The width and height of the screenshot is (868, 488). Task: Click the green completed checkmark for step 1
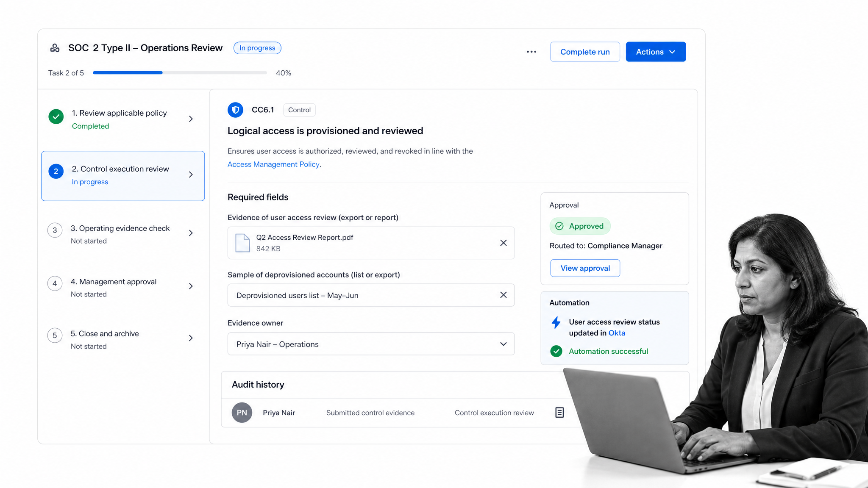(56, 116)
